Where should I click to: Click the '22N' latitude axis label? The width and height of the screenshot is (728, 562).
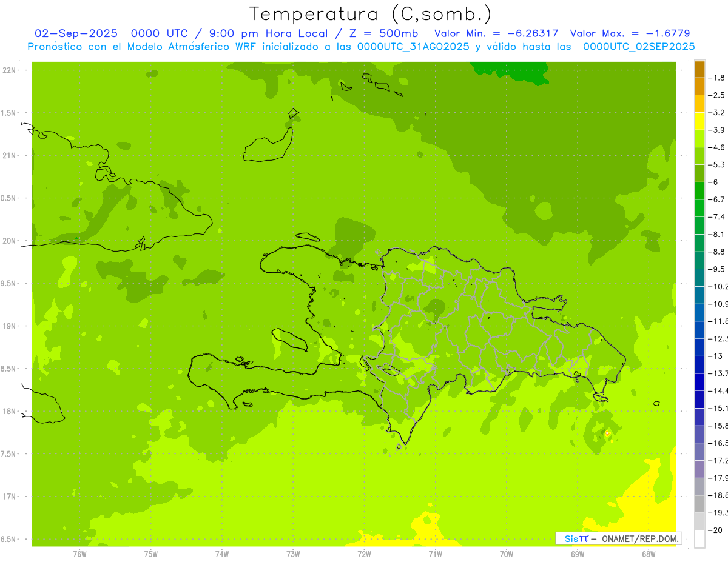(10, 70)
